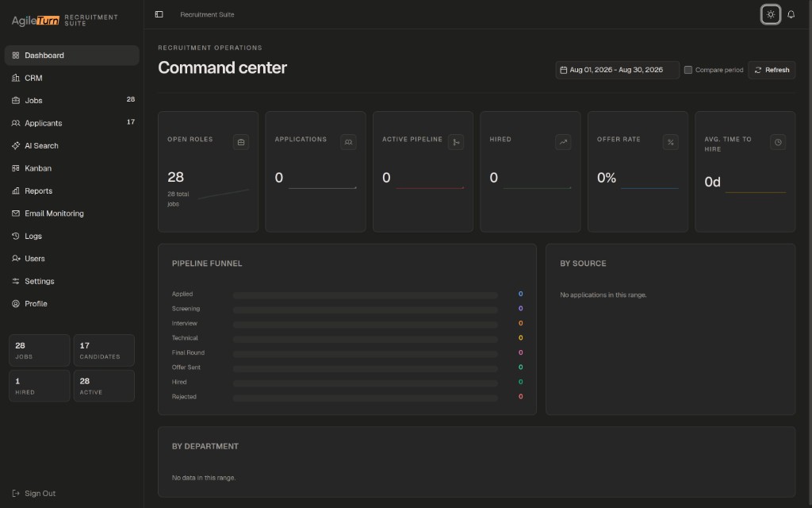The width and height of the screenshot is (812, 508).
Task: Click the Settings sliders icon
Action: point(16,281)
